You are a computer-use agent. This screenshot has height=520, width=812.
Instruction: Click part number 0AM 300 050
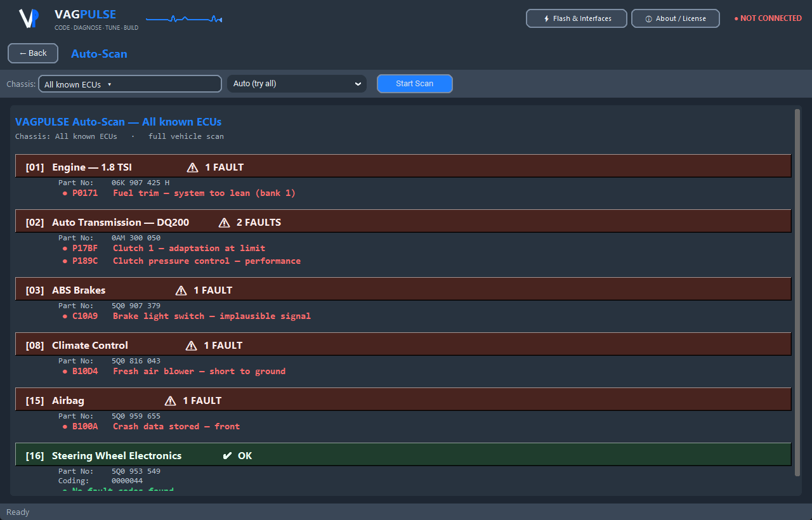tap(136, 238)
